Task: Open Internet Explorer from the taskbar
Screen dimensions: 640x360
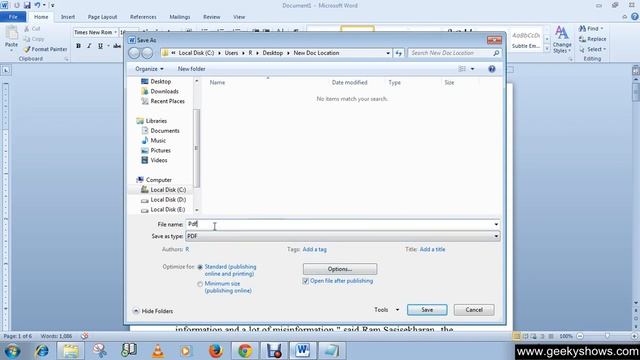Action: tap(41, 351)
